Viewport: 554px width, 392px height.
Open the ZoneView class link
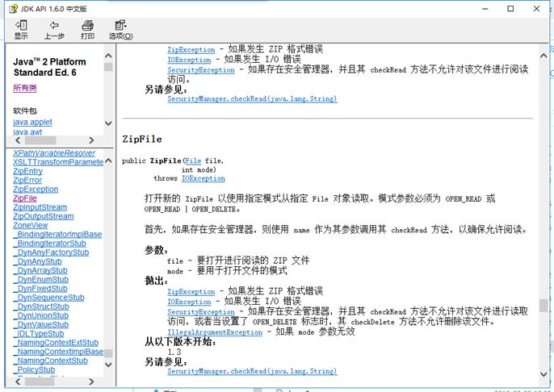pos(31,225)
